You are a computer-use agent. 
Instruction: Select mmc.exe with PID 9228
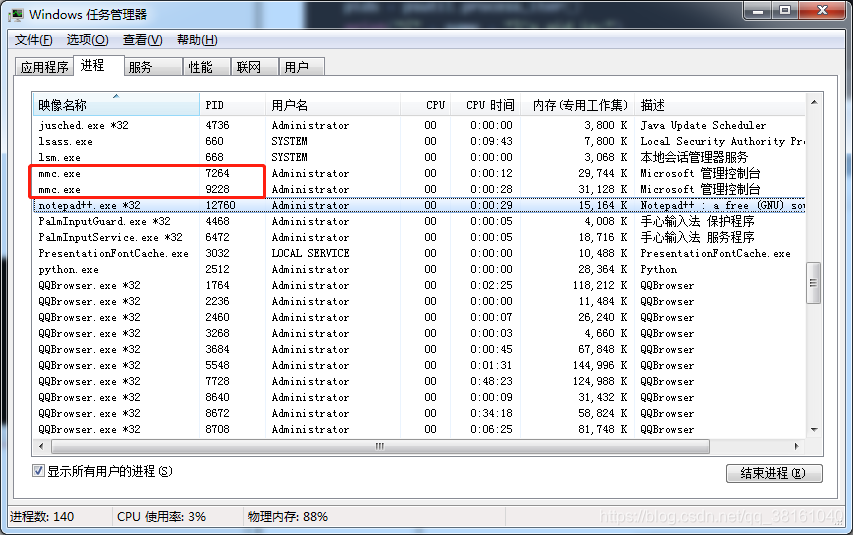pyautogui.click(x=419, y=189)
